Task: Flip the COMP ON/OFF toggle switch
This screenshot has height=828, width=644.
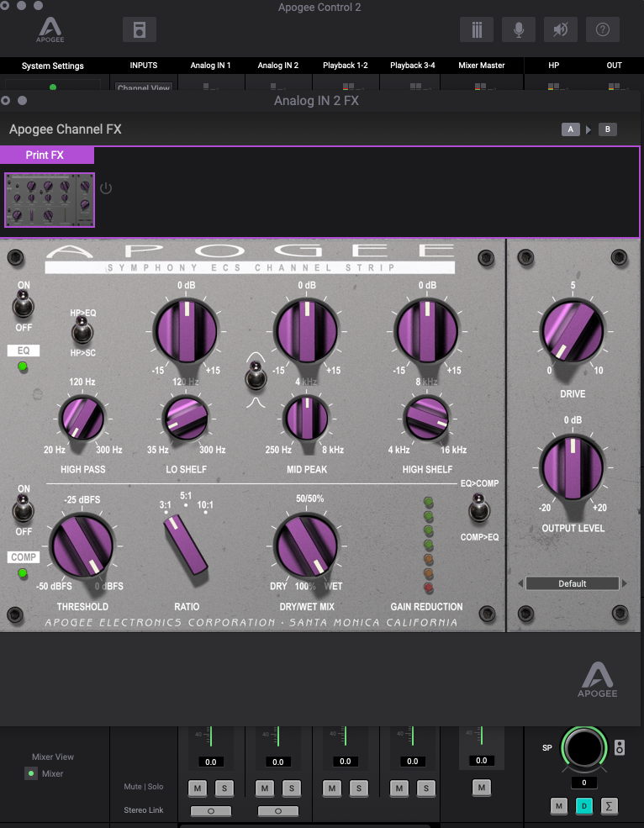Action: (24, 509)
